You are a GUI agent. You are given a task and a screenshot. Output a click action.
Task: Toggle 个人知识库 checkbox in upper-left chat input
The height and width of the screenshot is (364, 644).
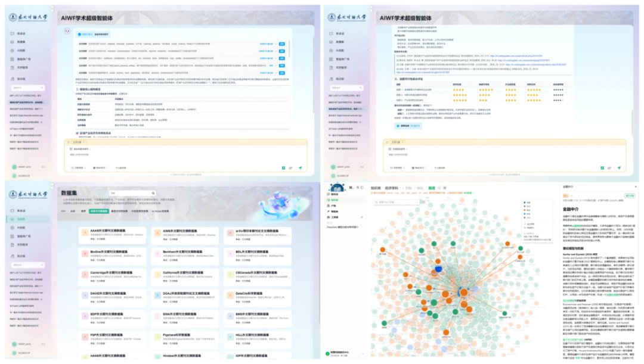[x=113, y=168]
